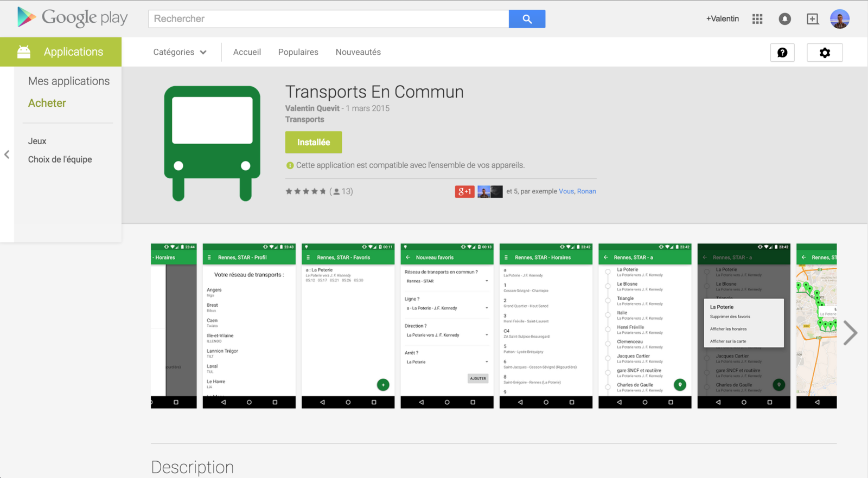Expand the Catégories dropdown
The height and width of the screenshot is (478, 868).
180,52
